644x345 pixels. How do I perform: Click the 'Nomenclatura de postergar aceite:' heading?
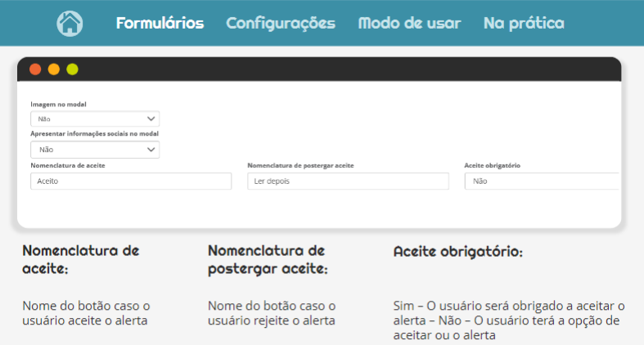click(268, 259)
